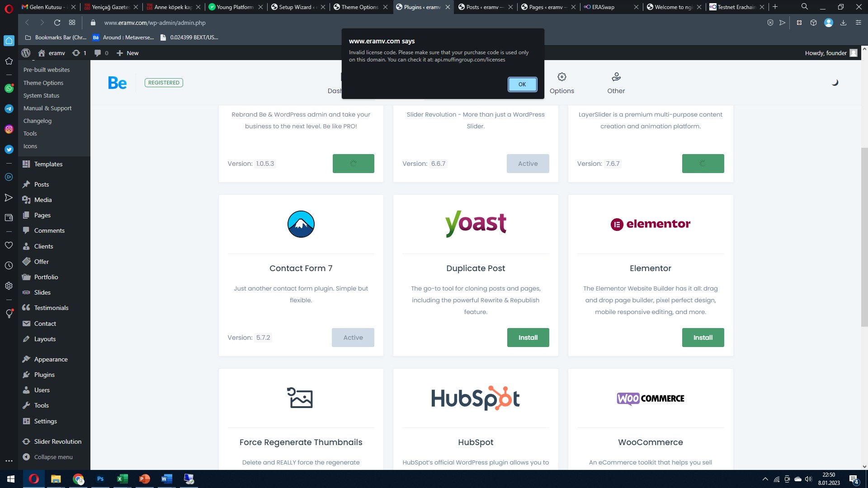Image resolution: width=868 pixels, height=488 pixels.
Task: Open Instagram in Opera sidebar
Action: click(x=9, y=129)
